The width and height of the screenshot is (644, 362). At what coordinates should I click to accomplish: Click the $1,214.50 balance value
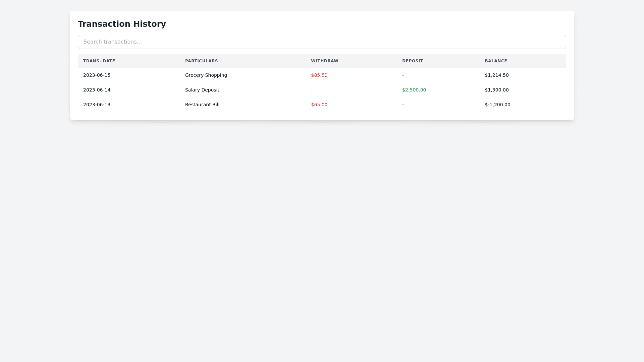pyautogui.click(x=496, y=75)
